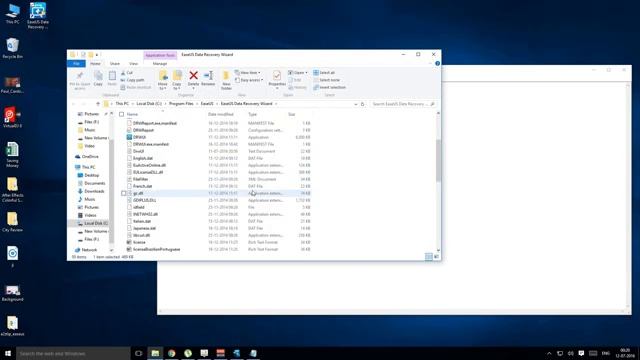Click the refresh button beside address bar

tap(362, 104)
